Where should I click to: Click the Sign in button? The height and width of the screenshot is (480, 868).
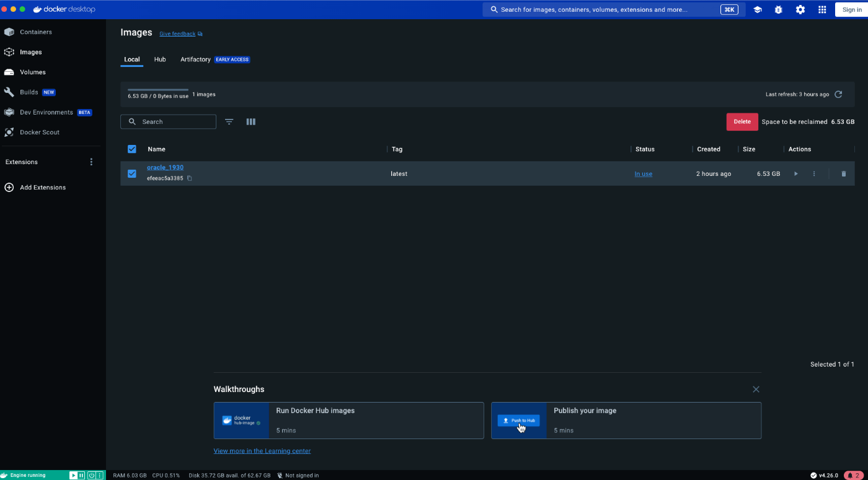point(851,10)
